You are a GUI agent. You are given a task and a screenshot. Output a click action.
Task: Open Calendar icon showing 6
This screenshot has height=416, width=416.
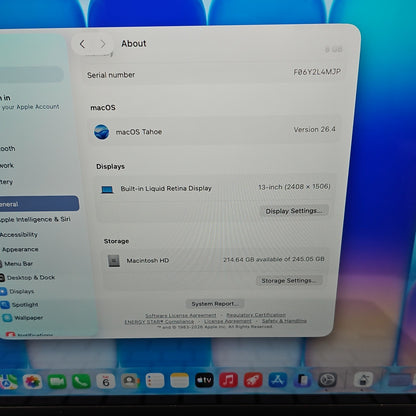coord(106,381)
